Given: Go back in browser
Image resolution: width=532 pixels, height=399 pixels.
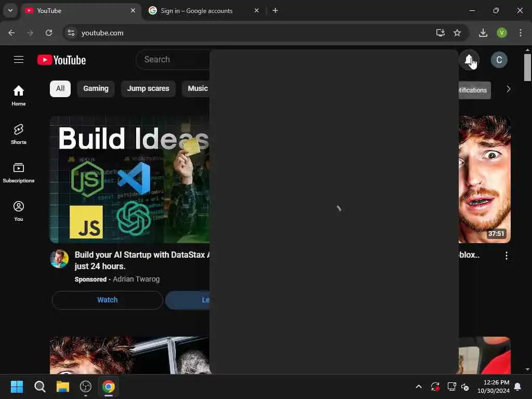Looking at the screenshot, I should tap(11, 33).
